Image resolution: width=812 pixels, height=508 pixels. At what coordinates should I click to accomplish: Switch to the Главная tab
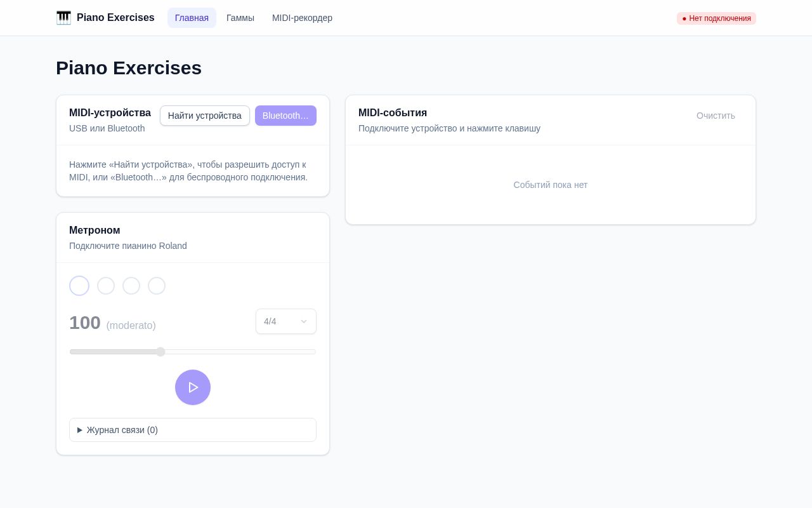192,18
